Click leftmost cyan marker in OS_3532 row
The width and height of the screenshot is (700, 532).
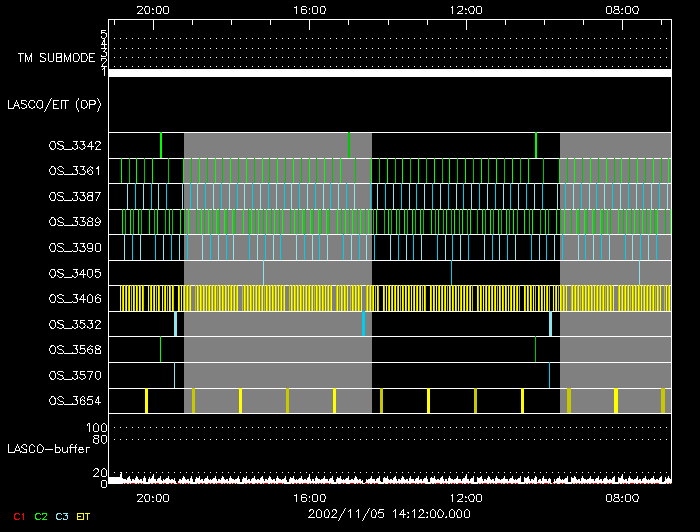(x=175, y=324)
